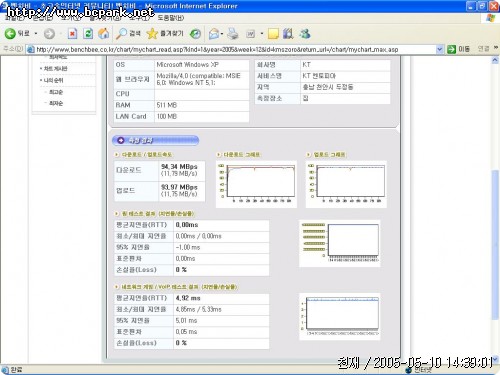Image resolution: width=500 pixels, height=375 pixels.
Task: Open the Back button history dropdown arrow
Action: 36,34
